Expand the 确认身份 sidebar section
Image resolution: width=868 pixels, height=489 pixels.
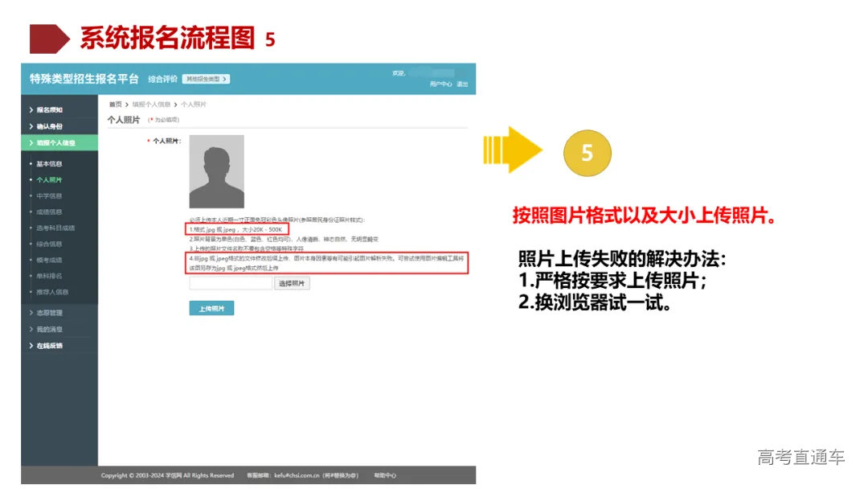(50, 126)
